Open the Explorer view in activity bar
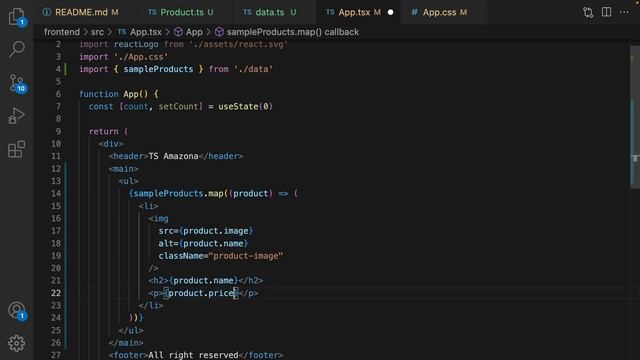 click(16, 17)
